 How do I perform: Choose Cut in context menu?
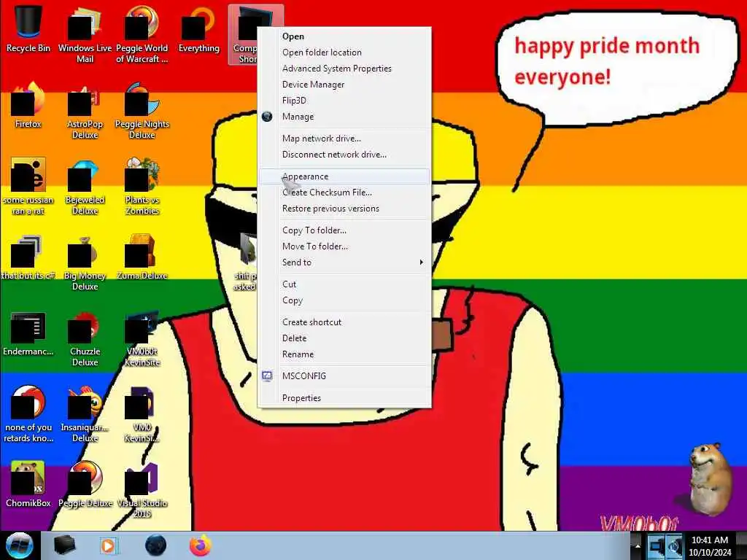point(344,284)
